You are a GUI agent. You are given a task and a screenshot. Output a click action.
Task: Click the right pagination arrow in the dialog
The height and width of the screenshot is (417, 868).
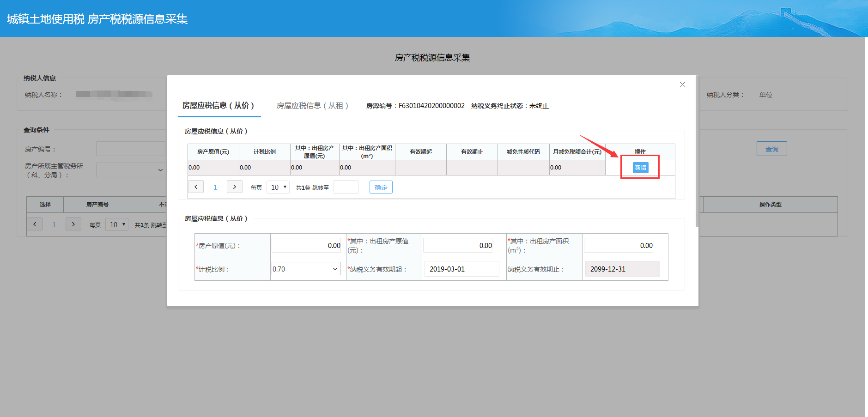click(235, 187)
